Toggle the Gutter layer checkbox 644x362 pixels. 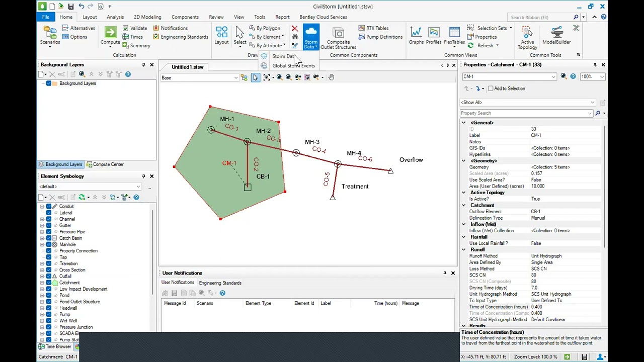(49, 225)
